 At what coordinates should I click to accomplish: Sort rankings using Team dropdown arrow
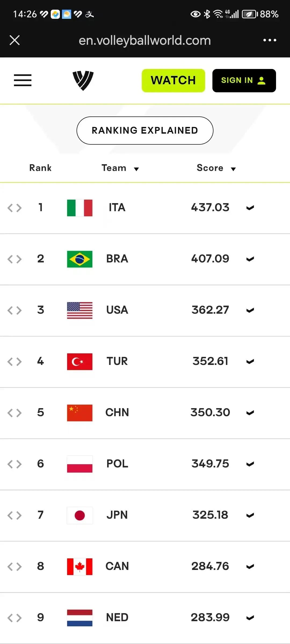click(136, 169)
